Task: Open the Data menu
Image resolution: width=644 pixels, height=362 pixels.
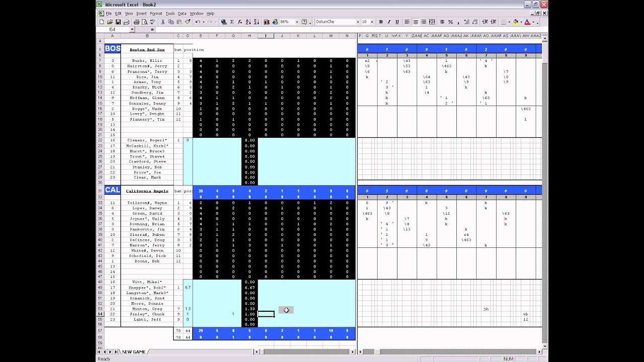Action: (x=182, y=14)
